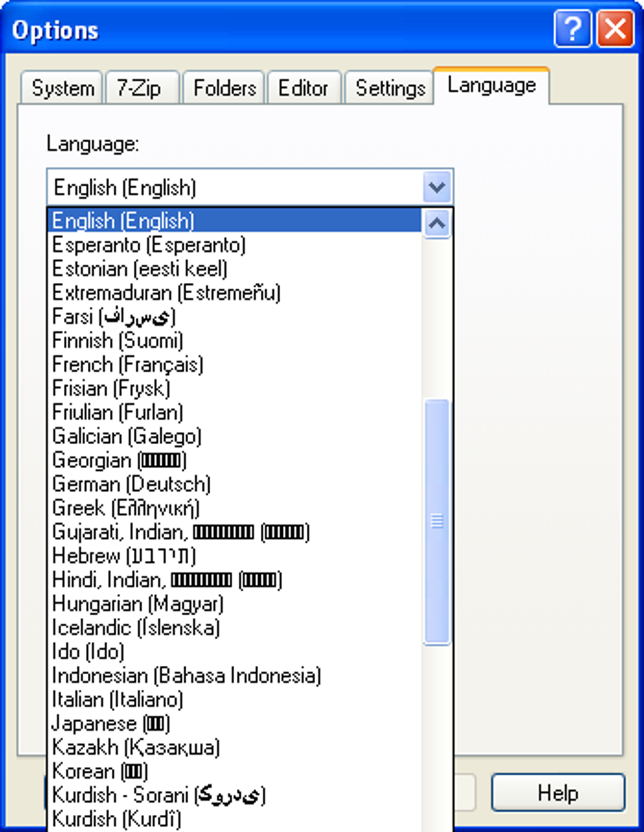Screen dimensions: 644x832
Task: Choose Indonesian (Bahasa Indonesia)
Action: pos(234,677)
